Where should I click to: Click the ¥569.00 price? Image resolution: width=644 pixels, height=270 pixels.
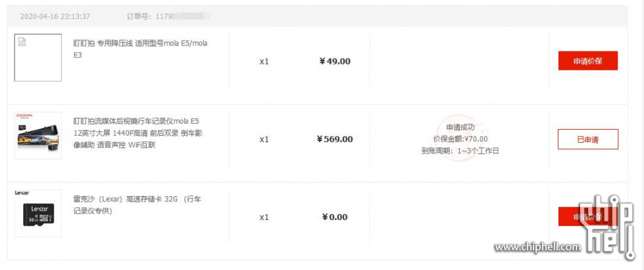click(335, 140)
